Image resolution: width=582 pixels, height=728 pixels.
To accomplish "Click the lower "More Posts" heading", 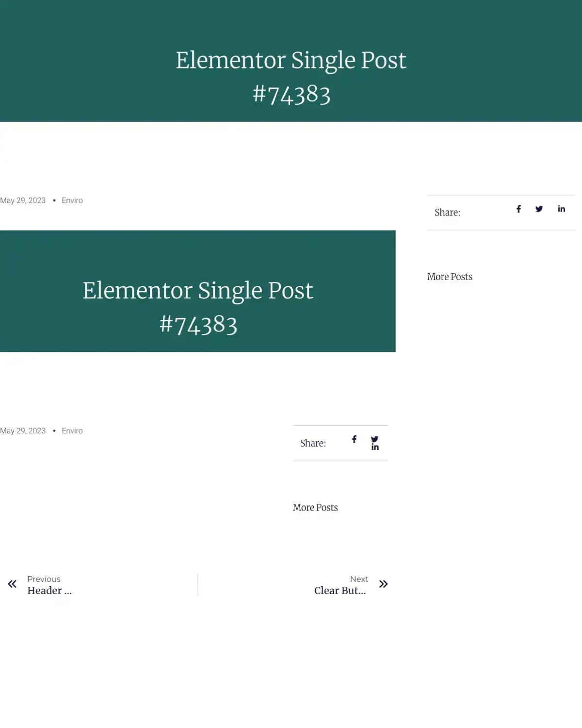I will point(315,508).
